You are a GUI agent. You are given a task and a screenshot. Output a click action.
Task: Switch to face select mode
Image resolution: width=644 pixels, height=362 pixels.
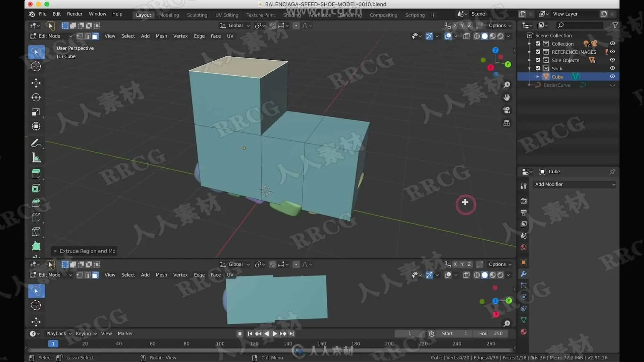[96, 36]
